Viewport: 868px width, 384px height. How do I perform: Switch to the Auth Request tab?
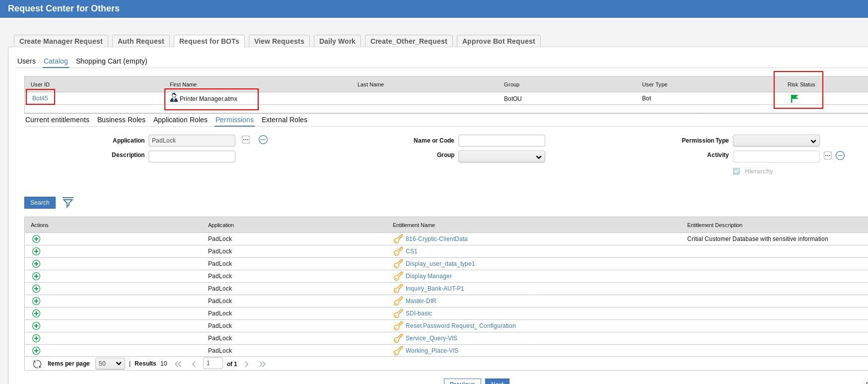coord(141,41)
